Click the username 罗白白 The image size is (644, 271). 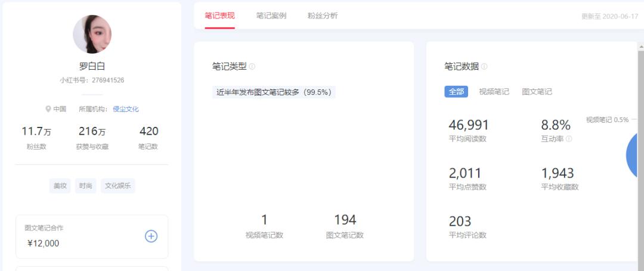tap(92, 66)
